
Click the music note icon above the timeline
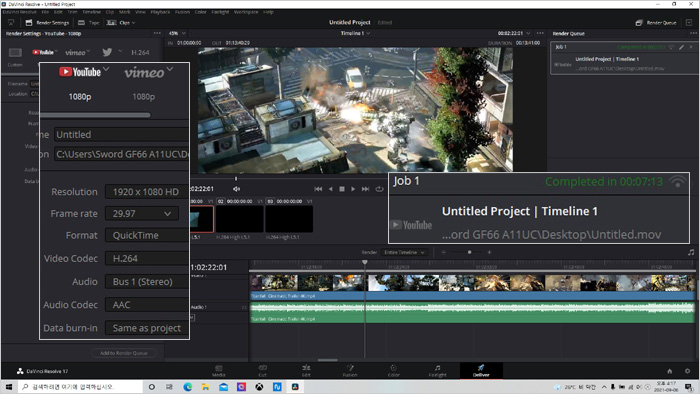click(691, 252)
